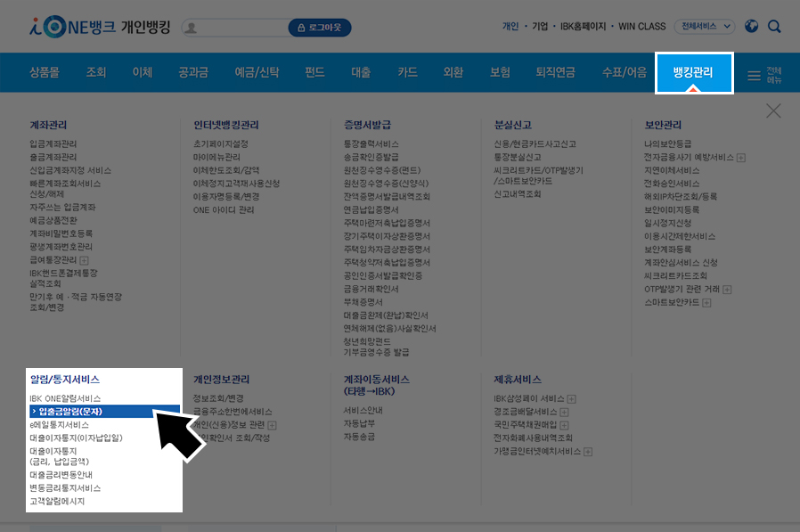800x532 pixels.
Task: Click the i-ONE뱅크 개인뱅킹 logo
Action: 100,27
